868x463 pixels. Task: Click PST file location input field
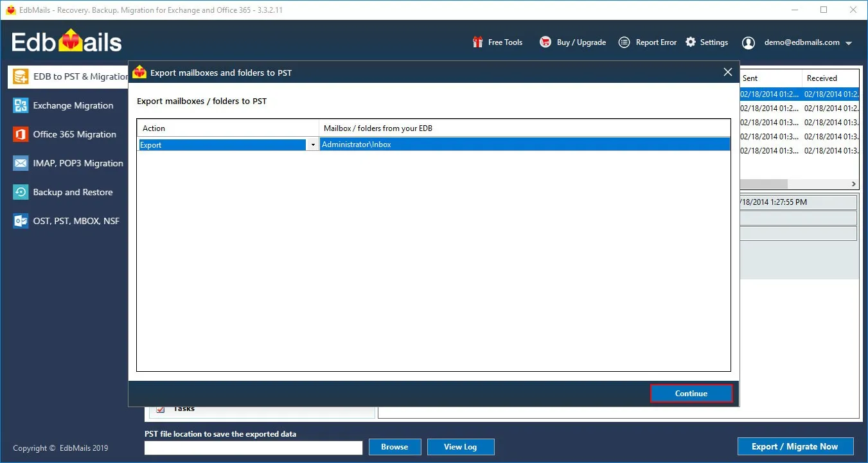[x=254, y=448]
